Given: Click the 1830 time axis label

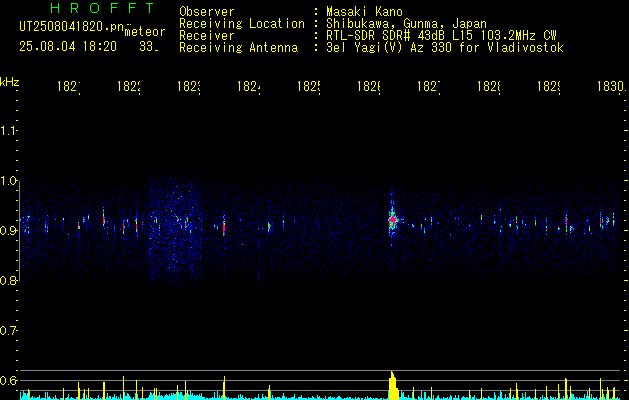Looking at the screenshot, I should point(611,86).
